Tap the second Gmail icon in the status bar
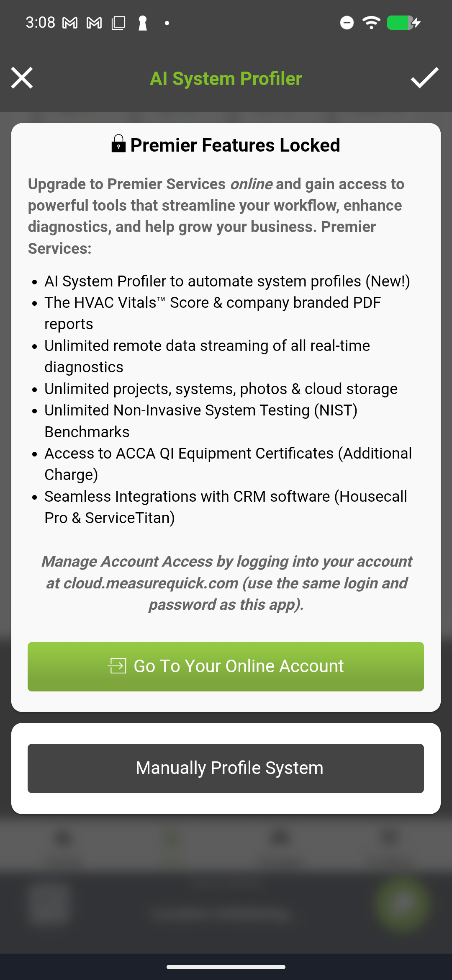 94,23
